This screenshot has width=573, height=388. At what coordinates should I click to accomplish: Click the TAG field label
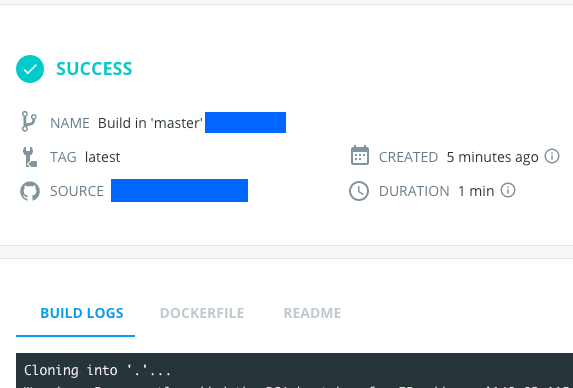coord(63,157)
